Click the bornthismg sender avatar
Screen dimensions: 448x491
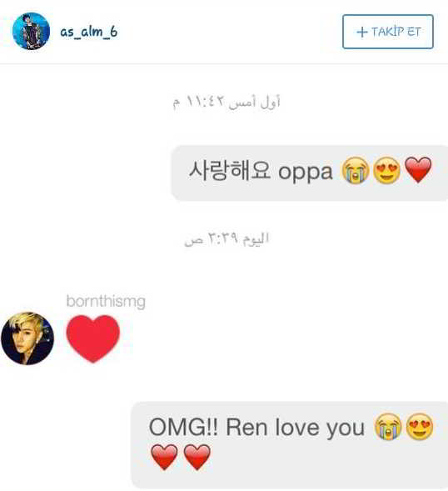(x=27, y=338)
